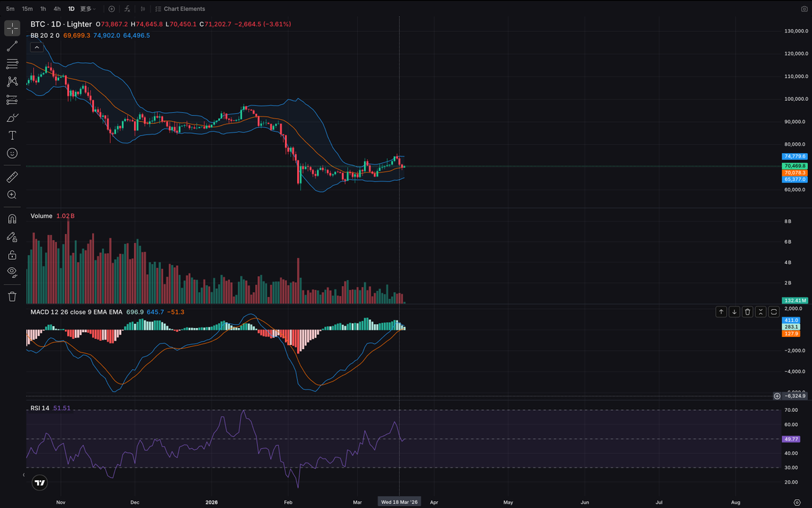812x508 pixels.
Task: Click the remove drawings trash icon
Action: [x=12, y=296]
